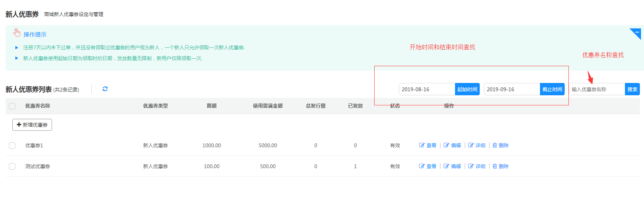Delete the 测试优惠券 coupon
The image size is (644, 207).
(x=500, y=166)
